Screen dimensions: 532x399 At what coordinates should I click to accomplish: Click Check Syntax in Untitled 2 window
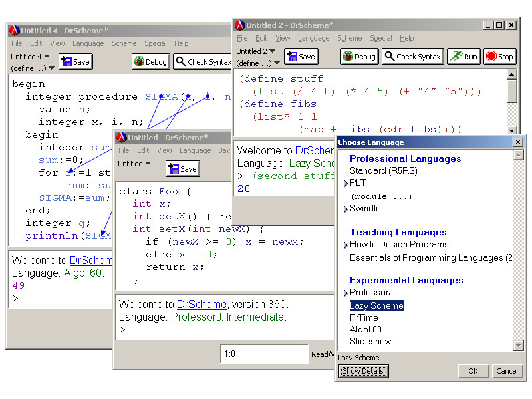coord(412,57)
